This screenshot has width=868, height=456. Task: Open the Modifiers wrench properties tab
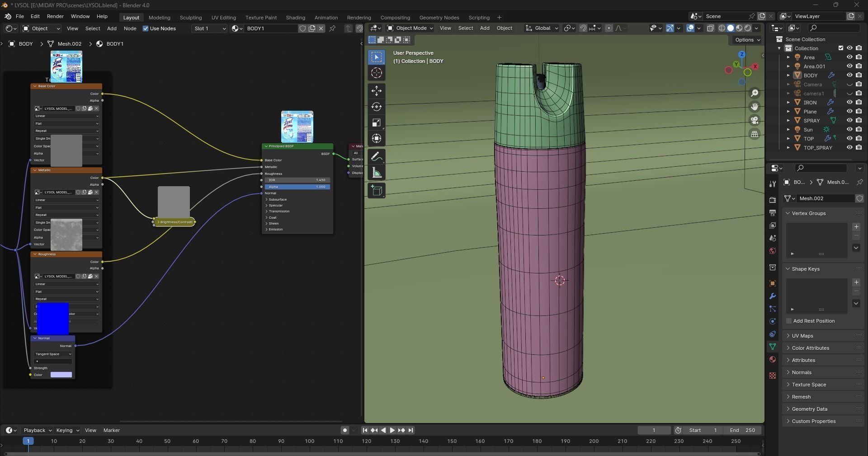pos(773,296)
